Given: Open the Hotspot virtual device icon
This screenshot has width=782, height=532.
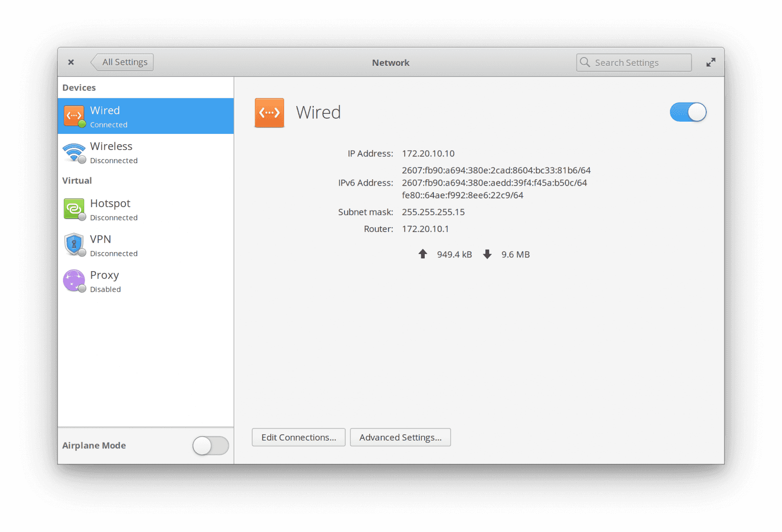Looking at the screenshot, I should (x=74, y=209).
